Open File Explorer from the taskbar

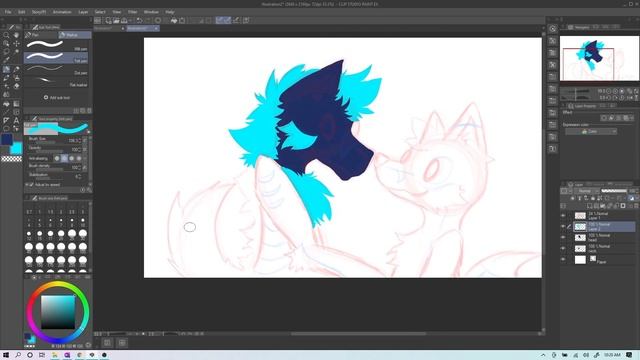[x=54, y=355]
